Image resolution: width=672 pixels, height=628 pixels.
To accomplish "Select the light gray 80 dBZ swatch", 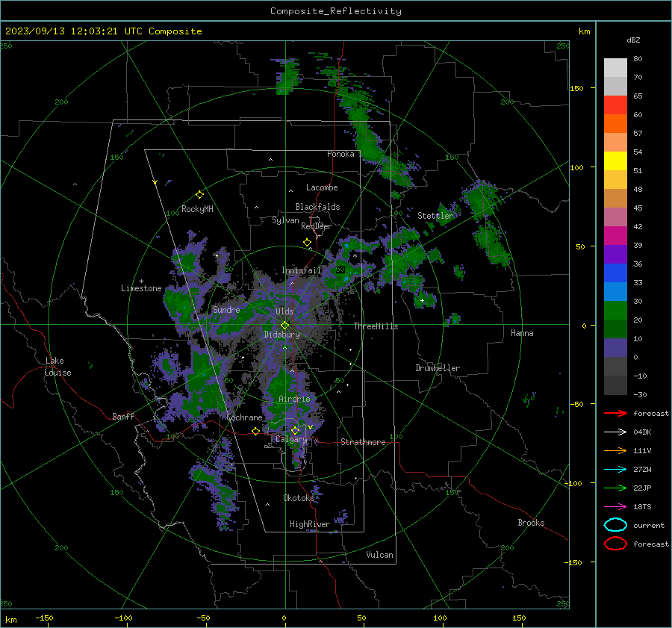I will click(615, 68).
